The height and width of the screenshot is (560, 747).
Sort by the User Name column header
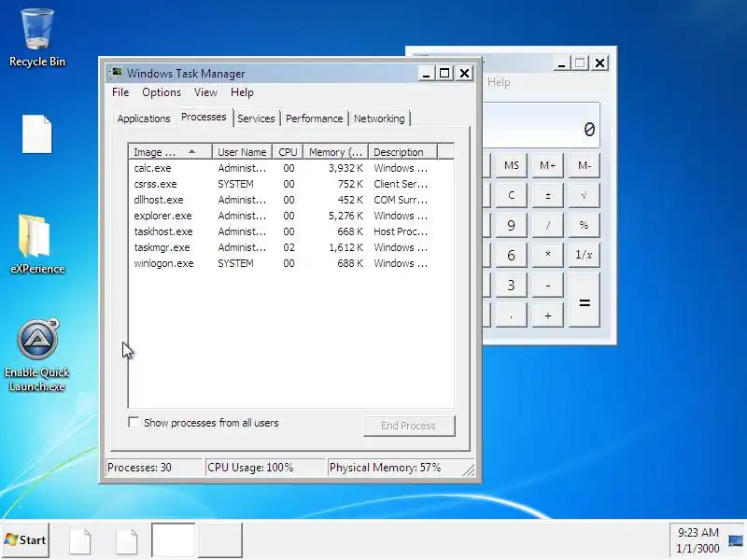[242, 152]
